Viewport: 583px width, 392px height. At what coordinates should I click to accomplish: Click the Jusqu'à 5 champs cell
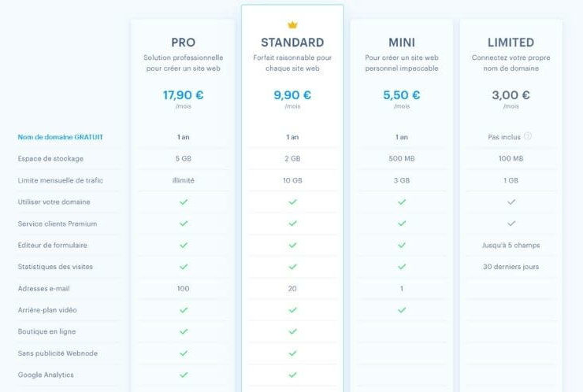tap(511, 246)
